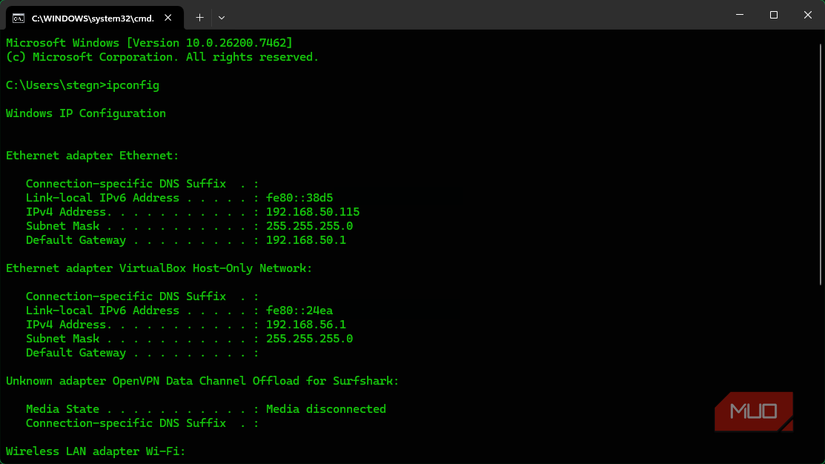This screenshot has height=464, width=825.
Task: Click the default gateway 192.168.50.1
Action: pos(306,240)
